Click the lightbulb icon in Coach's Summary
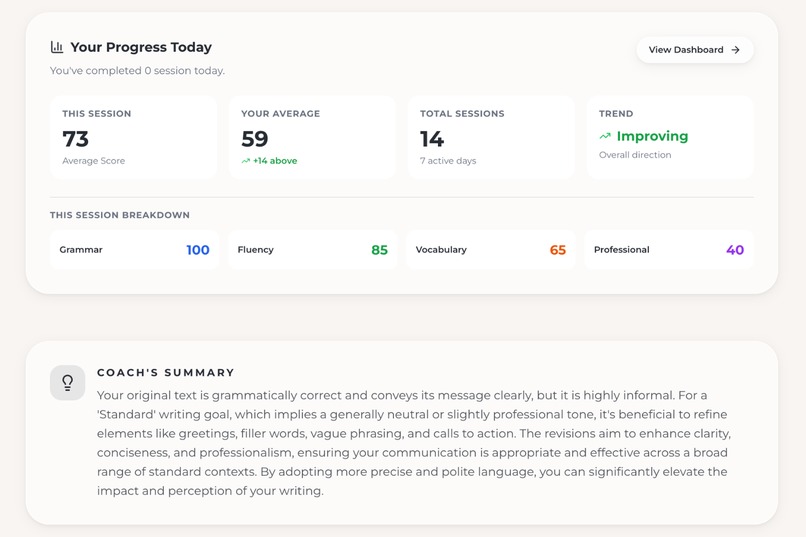The width and height of the screenshot is (806, 537). (67, 382)
